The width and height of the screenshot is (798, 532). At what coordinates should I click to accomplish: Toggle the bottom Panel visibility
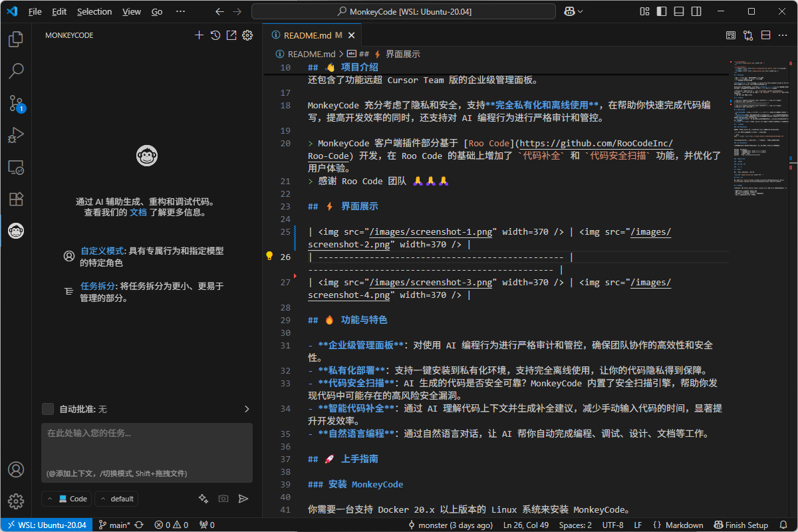pyautogui.click(x=678, y=11)
